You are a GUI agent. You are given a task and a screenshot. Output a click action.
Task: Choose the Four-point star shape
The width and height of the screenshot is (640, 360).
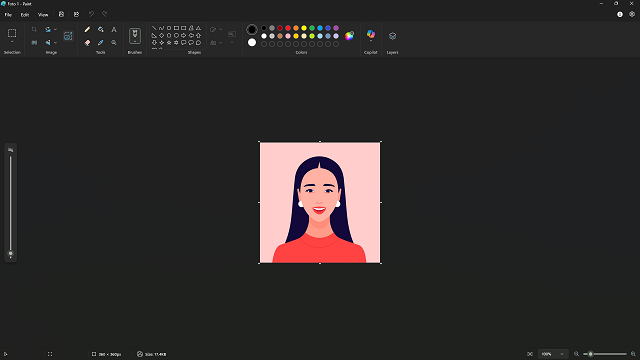coord(162,42)
